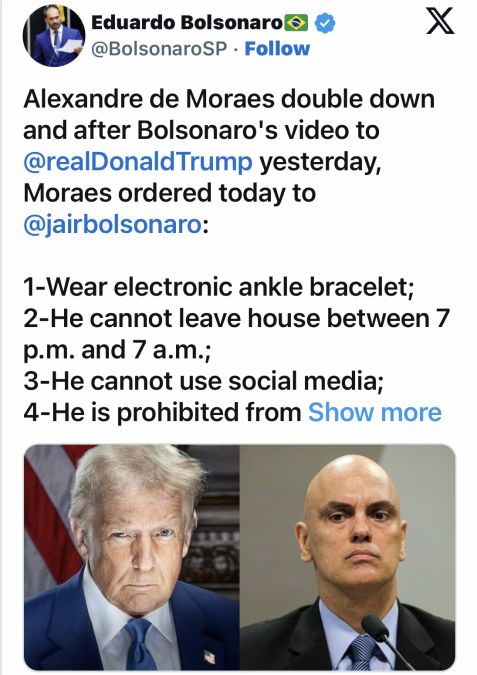477x675 pixels.
Task: Open the right photo of bald man
Action: tap(347, 557)
